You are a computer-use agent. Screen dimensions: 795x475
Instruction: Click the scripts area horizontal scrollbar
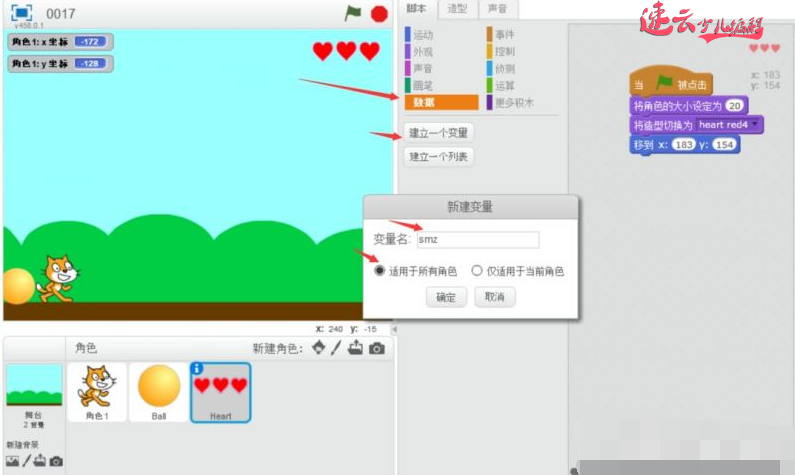(679, 467)
